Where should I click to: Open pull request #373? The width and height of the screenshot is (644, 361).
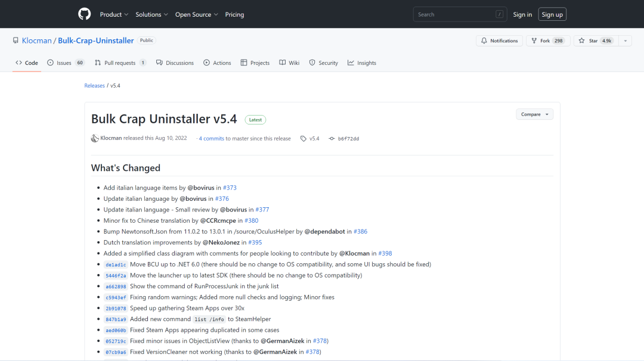point(230,188)
